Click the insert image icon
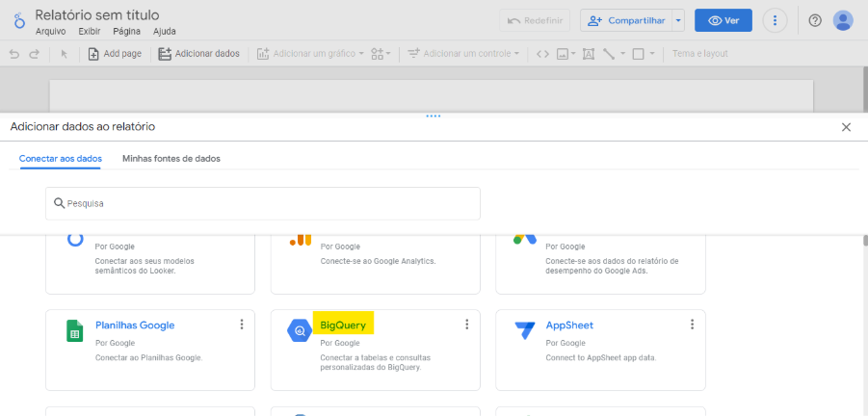Image resolution: width=868 pixels, height=416 pixels. pyautogui.click(x=563, y=54)
